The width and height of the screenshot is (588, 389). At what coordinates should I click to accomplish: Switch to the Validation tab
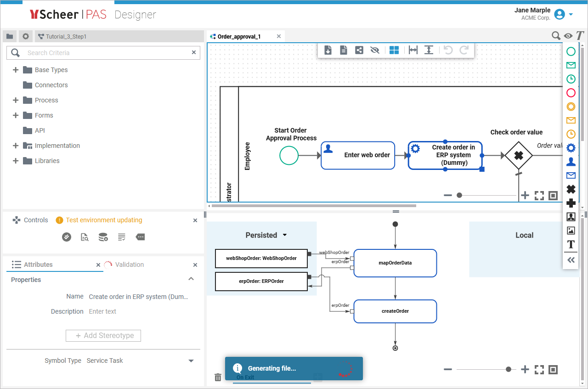(129, 265)
